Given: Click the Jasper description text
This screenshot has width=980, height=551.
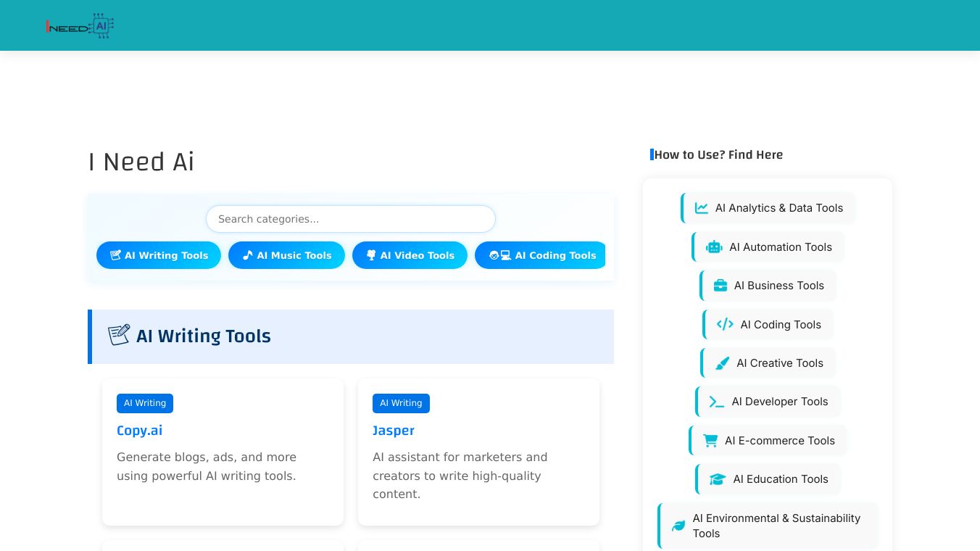Looking at the screenshot, I should (x=460, y=476).
